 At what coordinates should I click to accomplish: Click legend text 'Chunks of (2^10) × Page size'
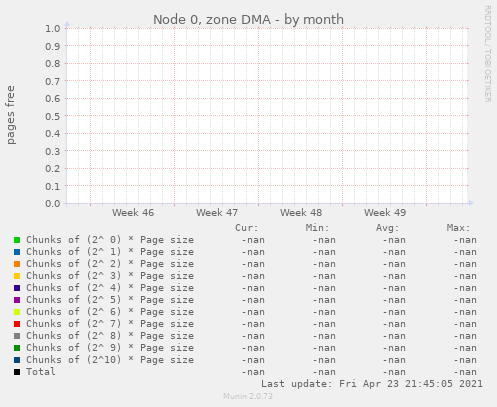pyautogui.click(x=110, y=360)
